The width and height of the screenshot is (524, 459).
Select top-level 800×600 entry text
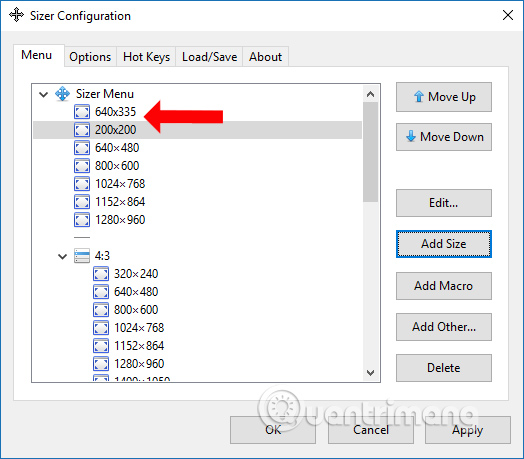click(117, 166)
